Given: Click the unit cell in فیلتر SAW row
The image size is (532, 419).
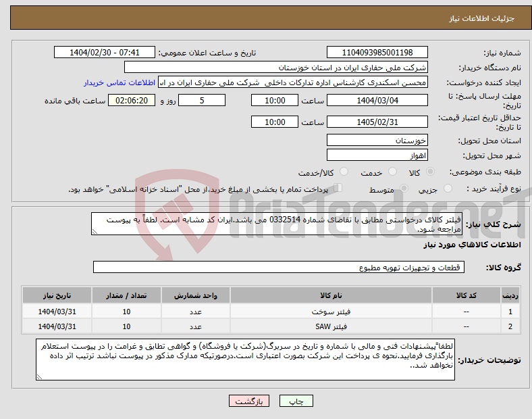Looking at the screenshot, I should [x=196, y=326].
